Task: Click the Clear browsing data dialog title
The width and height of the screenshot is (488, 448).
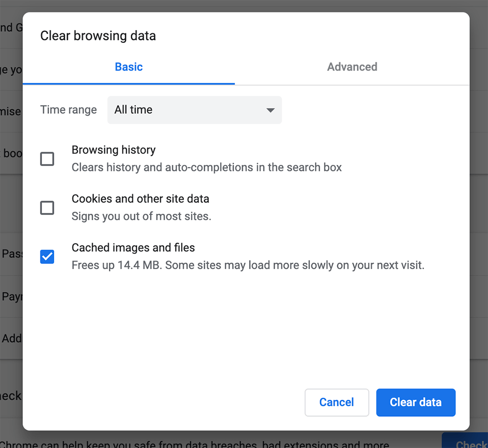Action: (x=98, y=36)
